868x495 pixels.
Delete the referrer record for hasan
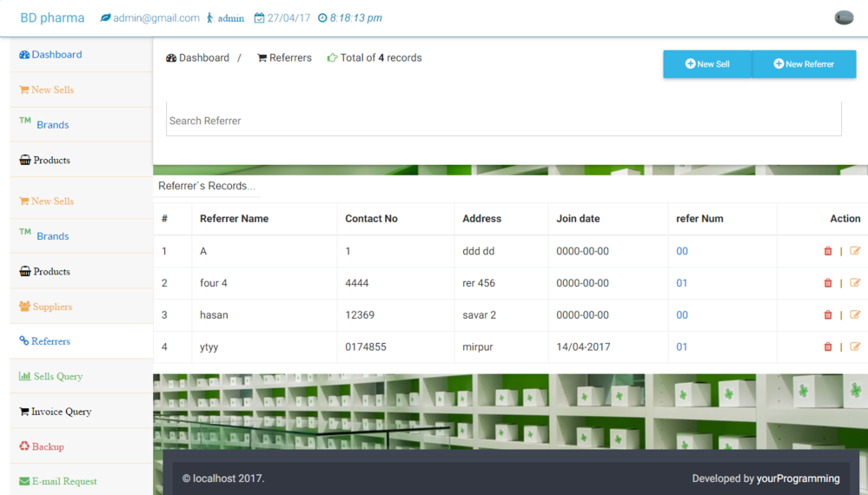827,315
